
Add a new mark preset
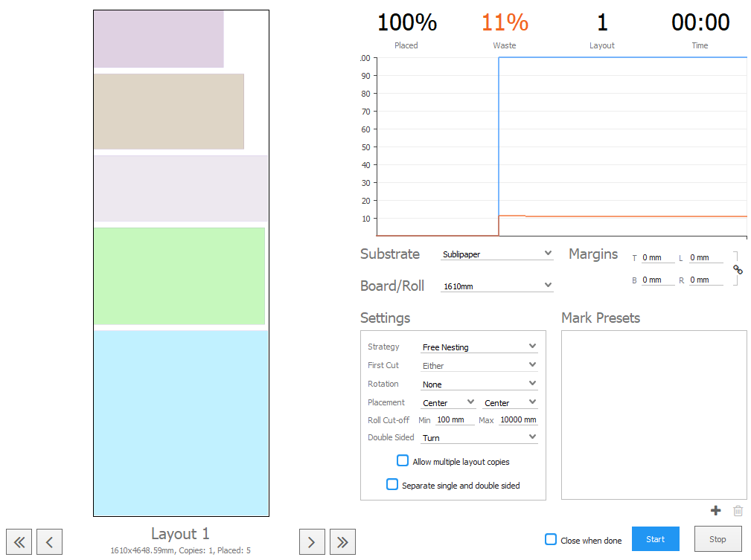pos(716,511)
